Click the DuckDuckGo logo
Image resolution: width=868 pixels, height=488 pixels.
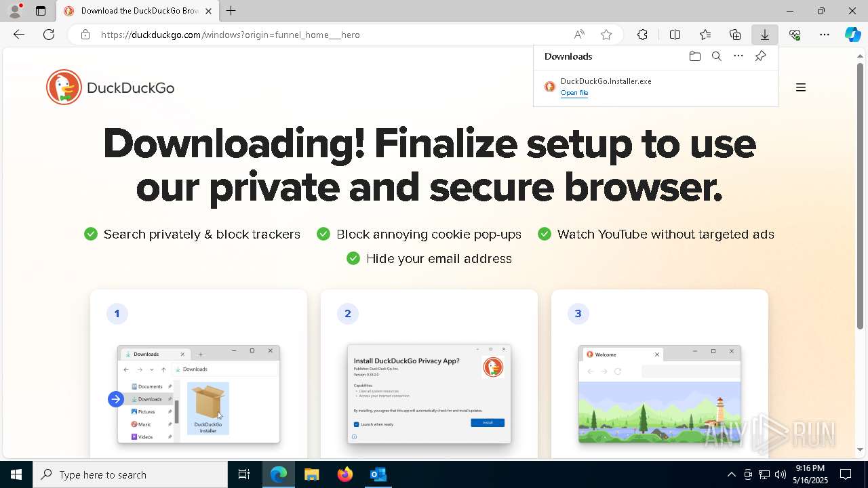point(110,87)
